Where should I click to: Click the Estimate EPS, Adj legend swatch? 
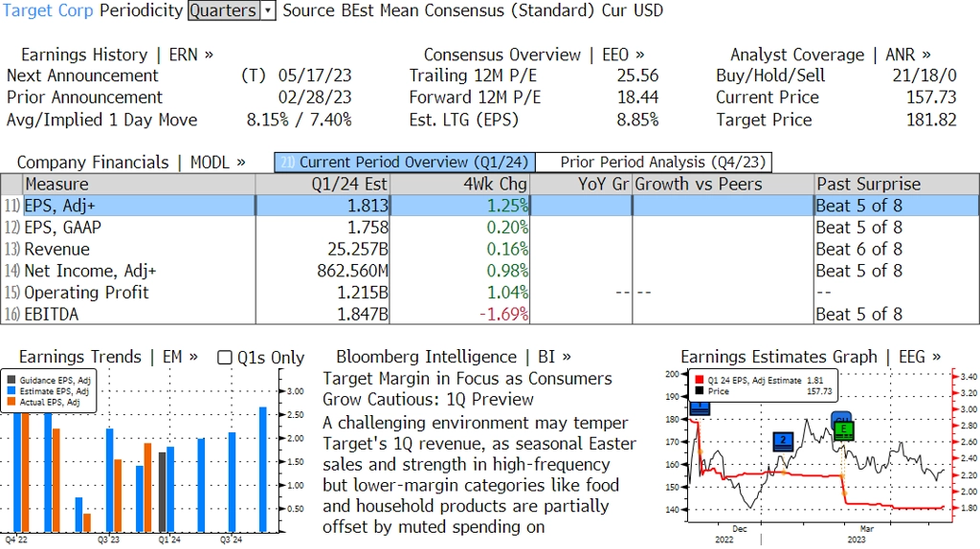(11, 391)
